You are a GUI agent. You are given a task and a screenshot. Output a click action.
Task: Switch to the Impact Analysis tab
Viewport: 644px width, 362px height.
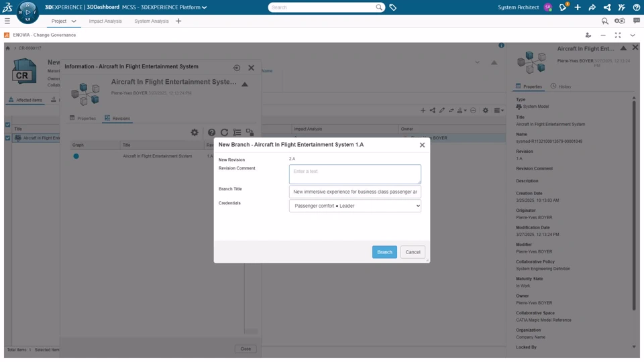point(105,21)
